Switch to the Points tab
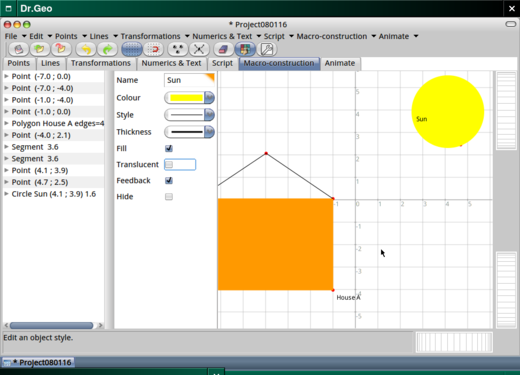The image size is (520, 375). (x=19, y=63)
